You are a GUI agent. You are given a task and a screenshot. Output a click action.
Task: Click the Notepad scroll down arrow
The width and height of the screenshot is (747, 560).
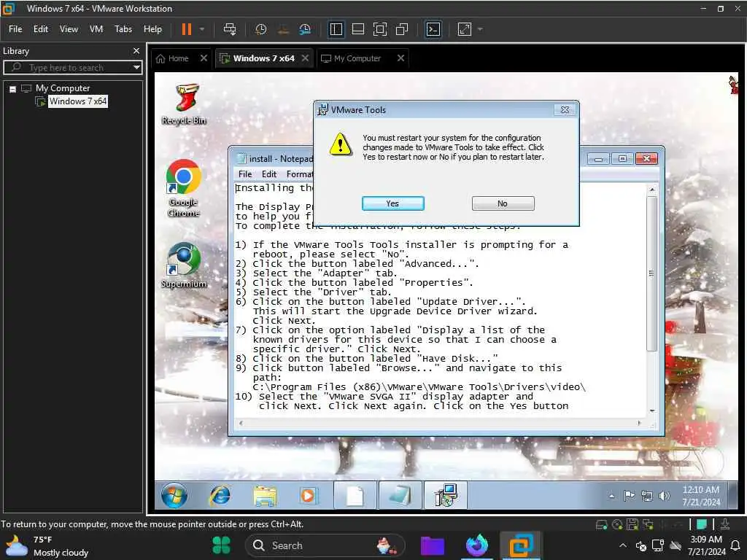[651, 411]
